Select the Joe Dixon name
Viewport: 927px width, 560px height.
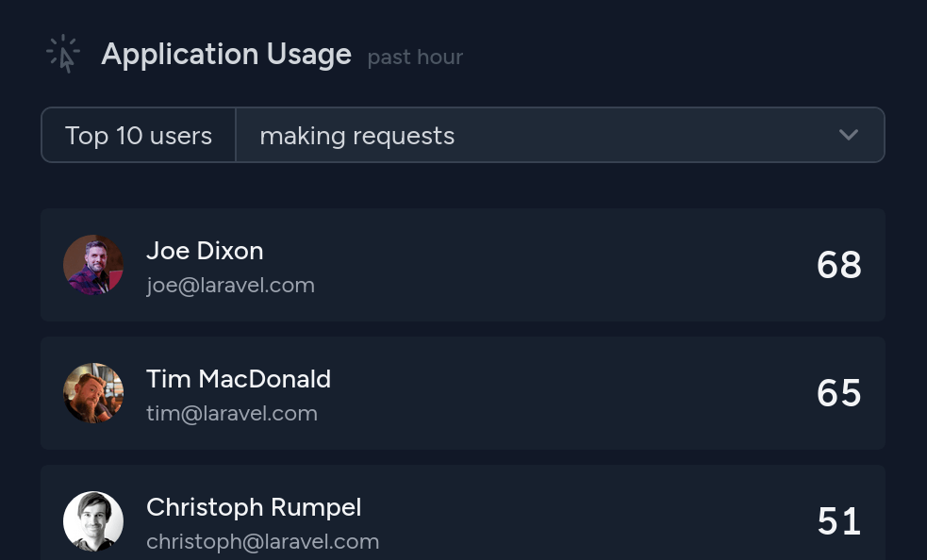[x=205, y=251]
